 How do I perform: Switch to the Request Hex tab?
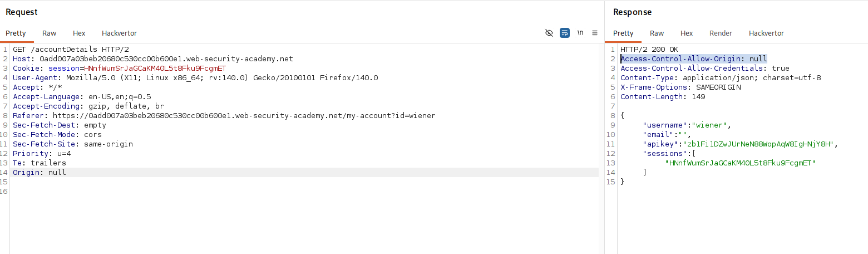(79, 33)
